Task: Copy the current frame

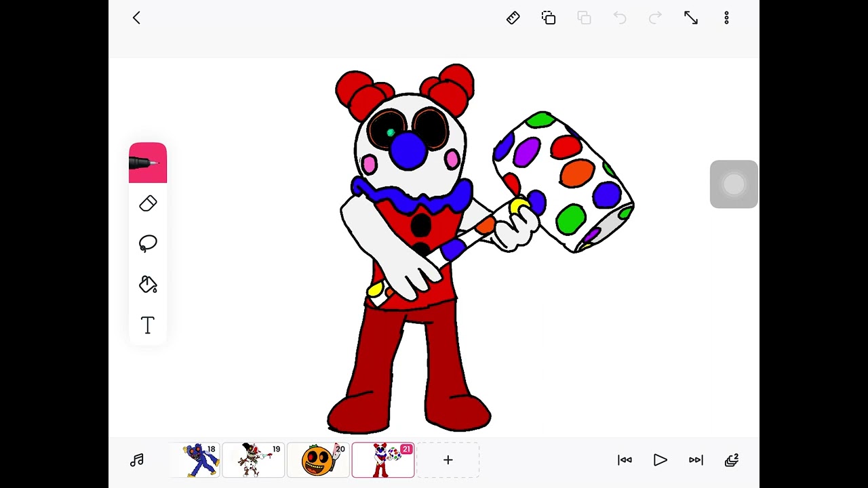Action: pos(549,18)
